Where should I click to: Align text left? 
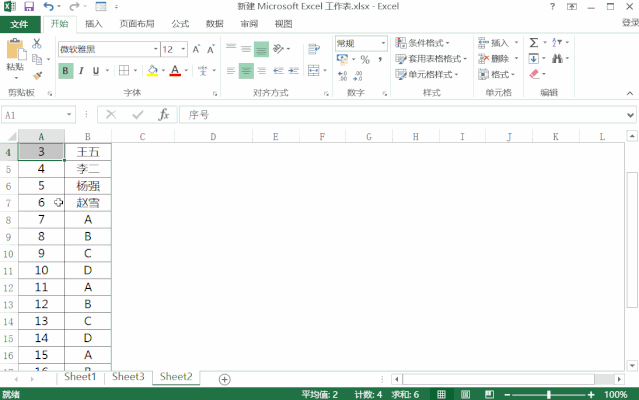tap(231, 71)
